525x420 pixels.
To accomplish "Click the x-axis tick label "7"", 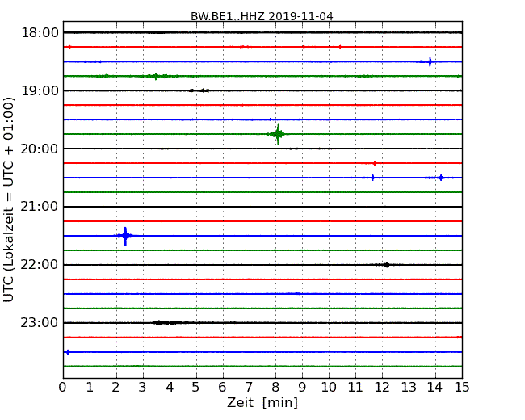I will click(x=249, y=388).
